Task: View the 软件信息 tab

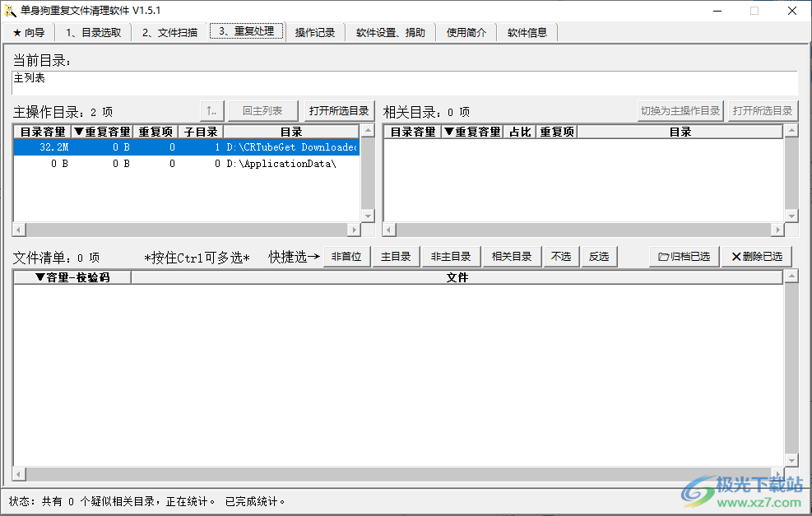Action: 527,31
